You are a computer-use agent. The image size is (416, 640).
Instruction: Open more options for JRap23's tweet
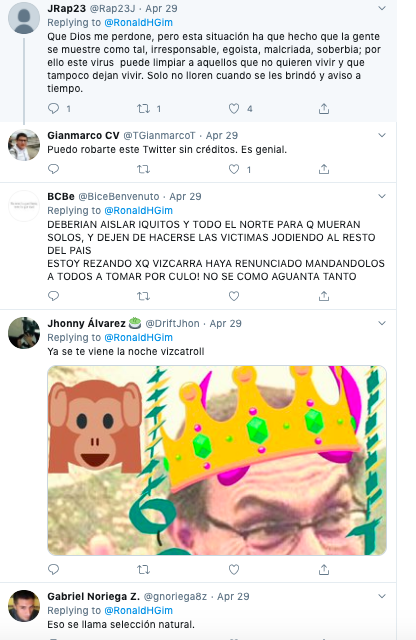[x=382, y=8]
